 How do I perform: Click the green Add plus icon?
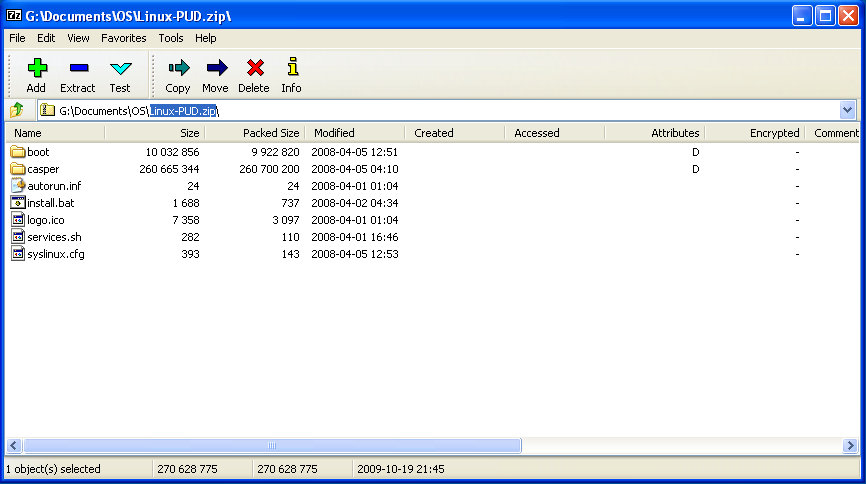37,68
